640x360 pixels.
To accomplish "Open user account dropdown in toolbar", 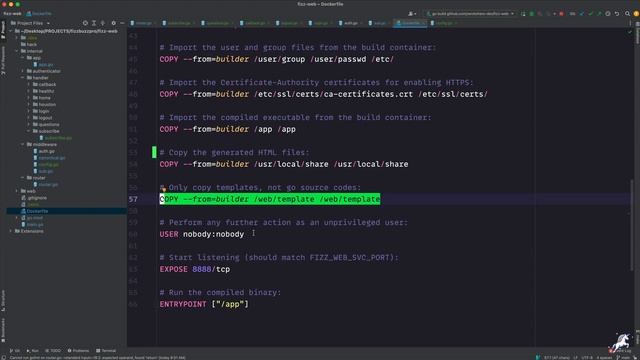I will pos(412,14).
